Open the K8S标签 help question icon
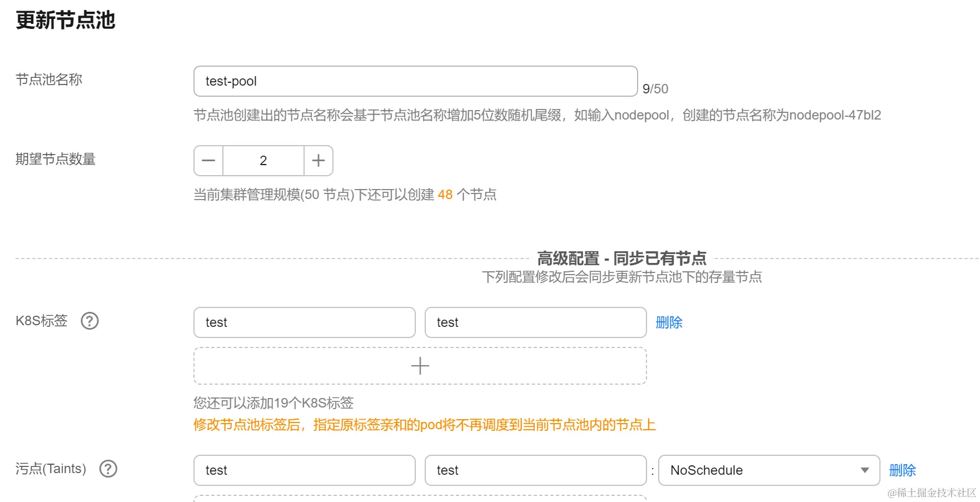The height and width of the screenshot is (502, 980). click(89, 321)
